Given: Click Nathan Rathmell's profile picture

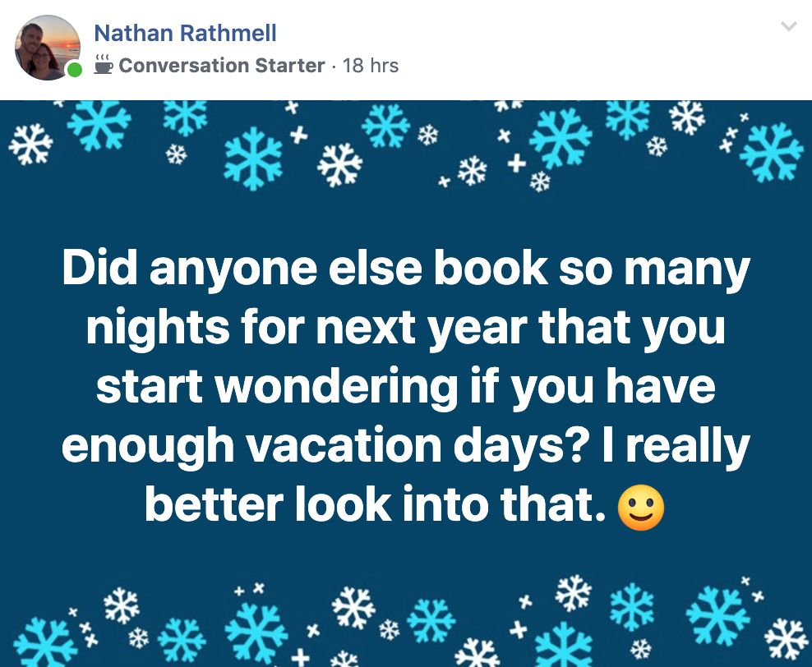Looking at the screenshot, I should [48, 48].
